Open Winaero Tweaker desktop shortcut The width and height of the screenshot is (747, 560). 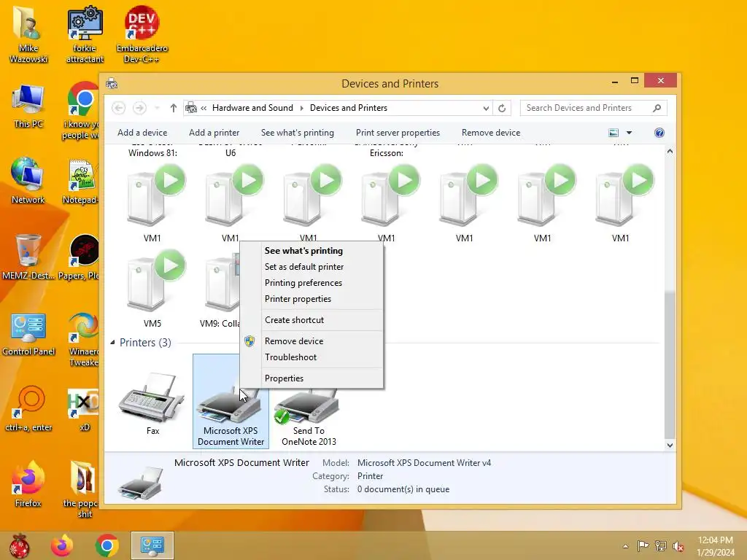pos(84,339)
